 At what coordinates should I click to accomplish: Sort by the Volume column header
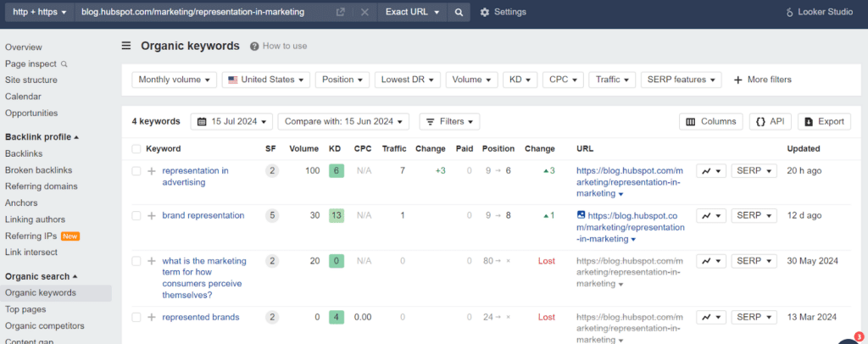click(304, 149)
